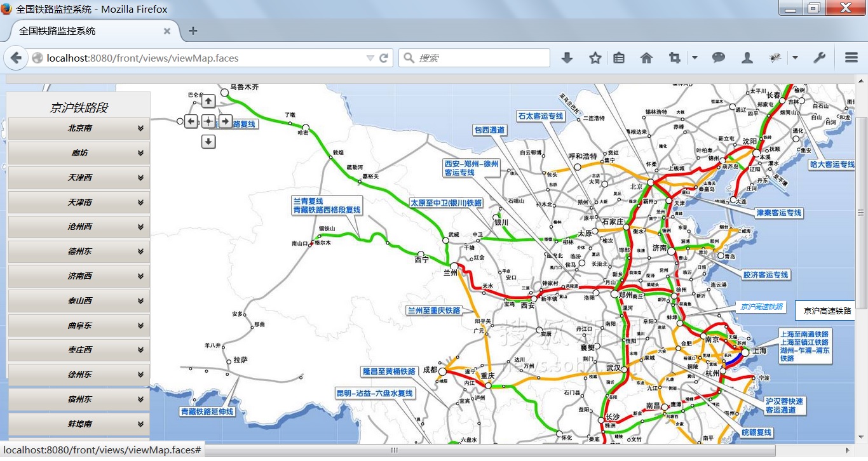Open Firefox downloads arrow icon
This screenshot has width=868, height=461.
pyautogui.click(x=567, y=58)
